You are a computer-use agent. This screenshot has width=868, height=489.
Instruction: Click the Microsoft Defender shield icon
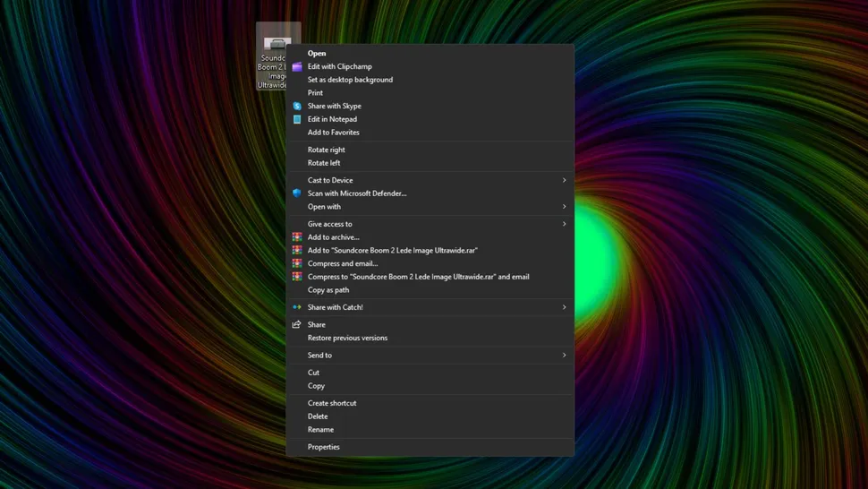coord(297,193)
